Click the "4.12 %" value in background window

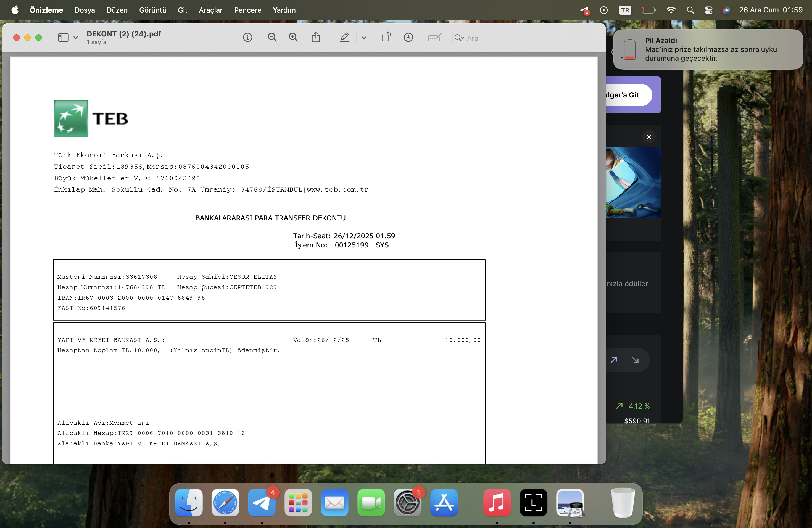pos(639,406)
